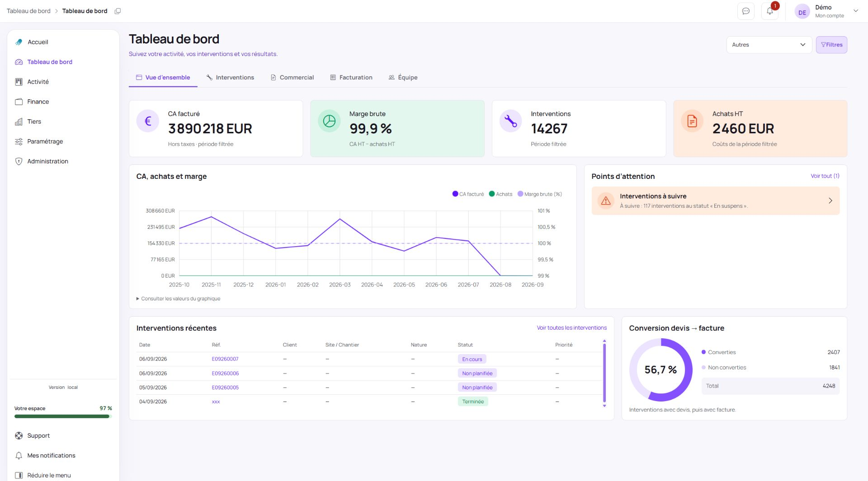The image size is (868, 481).
Task: Click the Finance wallet icon
Action: pos(19,102)
